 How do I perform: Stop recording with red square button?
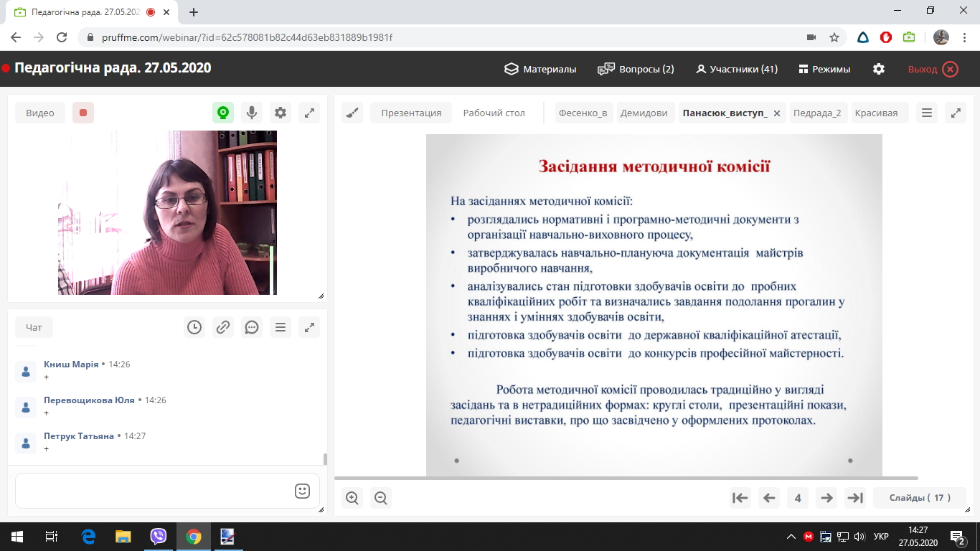point(83,113)
